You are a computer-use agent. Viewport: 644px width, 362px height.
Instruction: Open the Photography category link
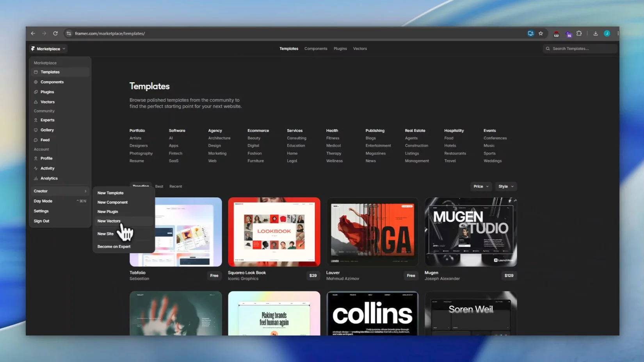141,154
